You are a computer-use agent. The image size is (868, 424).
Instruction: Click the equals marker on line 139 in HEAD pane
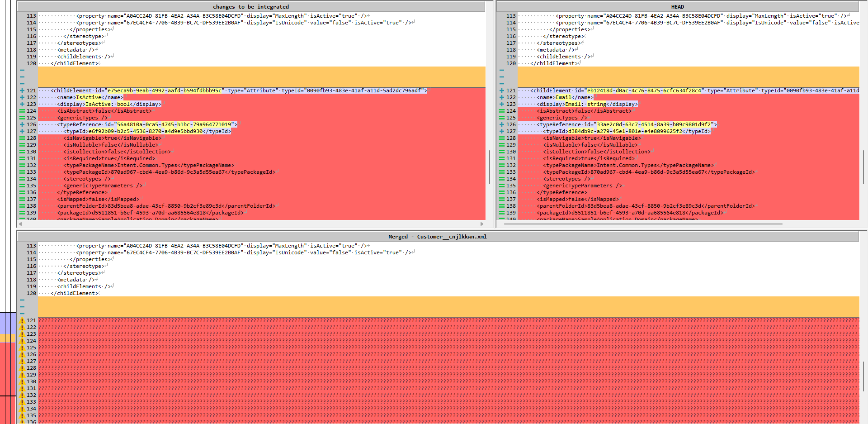(x=501, y=213)
